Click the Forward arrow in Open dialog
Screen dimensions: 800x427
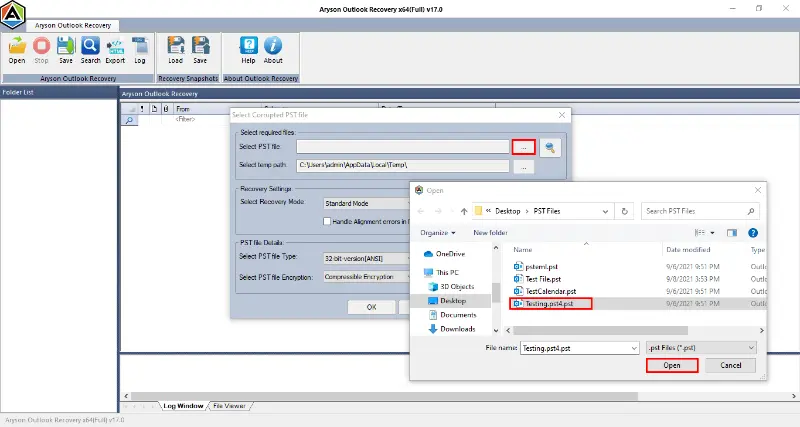pos(438,211)
